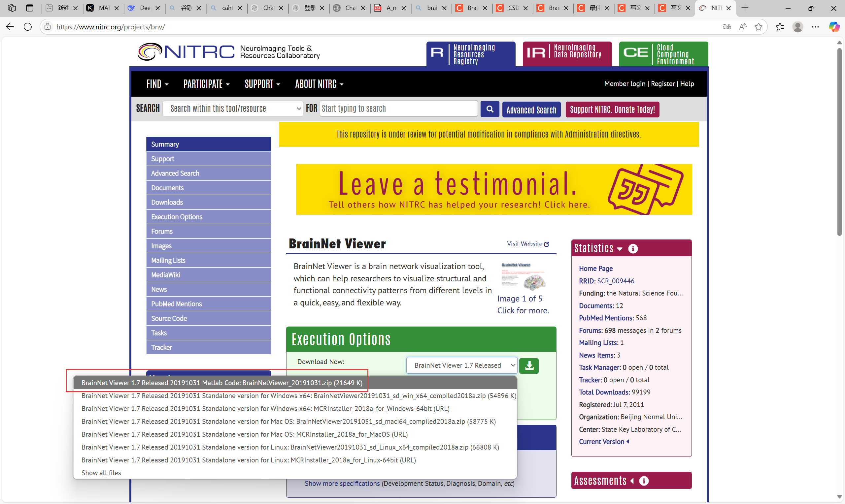Open 'Search within this tool/resource' dropdown
The image size is (845, 504).
233,109
